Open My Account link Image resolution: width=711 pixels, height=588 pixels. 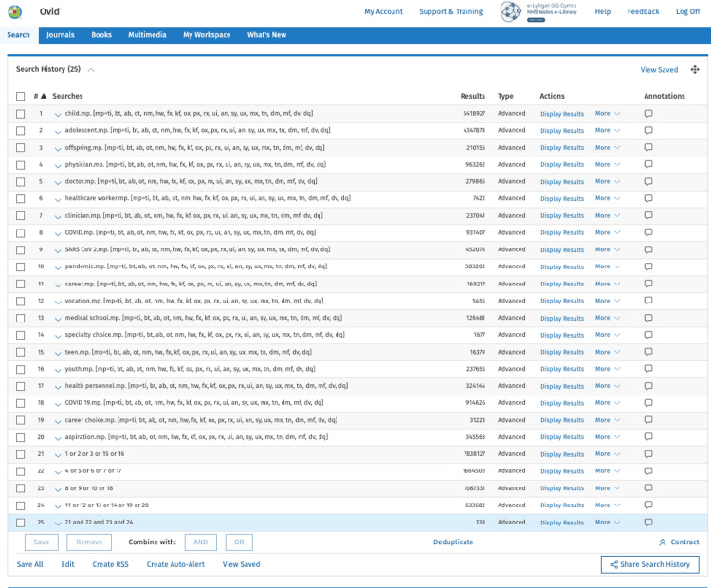[x=383, y=11]
